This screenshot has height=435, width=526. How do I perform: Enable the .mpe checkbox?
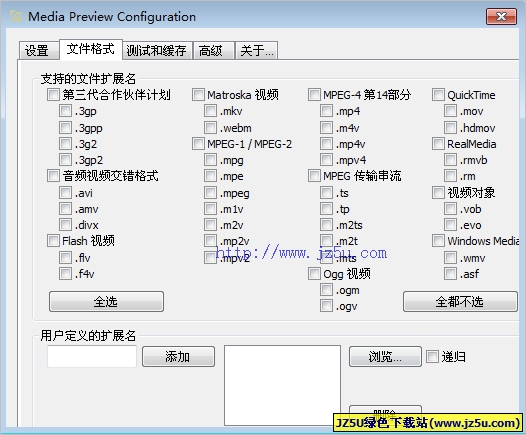pyautogui.click(x=210, y=176)
